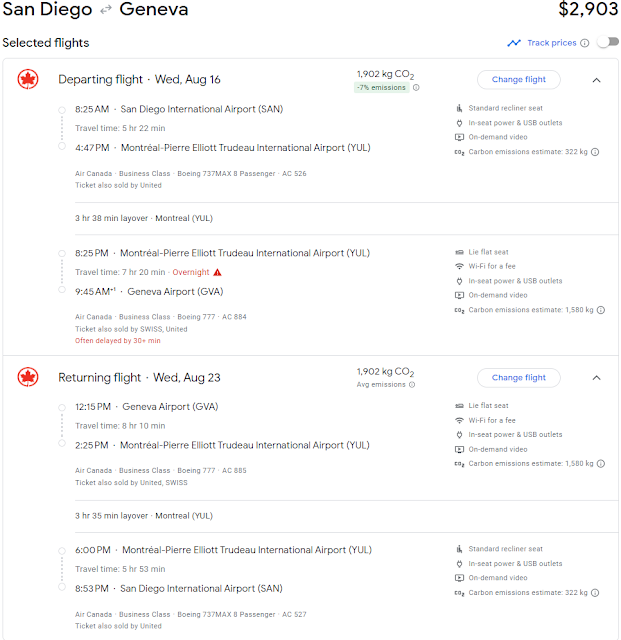Click Overnight warning triangle icon
This screenshot has height=640, width=621.
[217, 272]
